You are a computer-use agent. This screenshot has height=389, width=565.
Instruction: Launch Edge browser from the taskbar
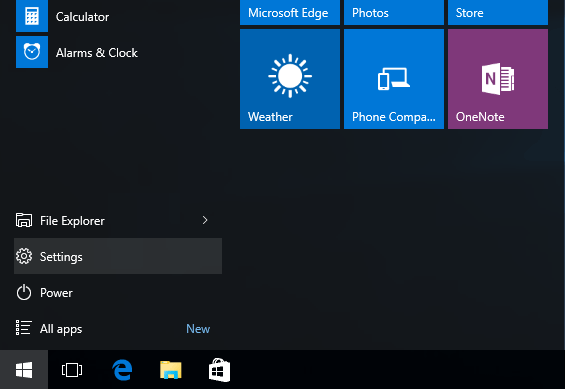(122, 370)
